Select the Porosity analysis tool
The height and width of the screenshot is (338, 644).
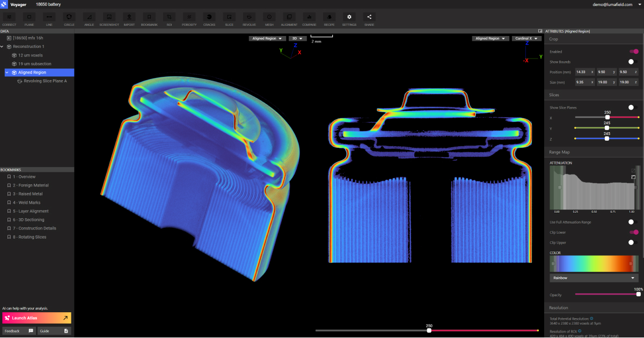point(190,19)
